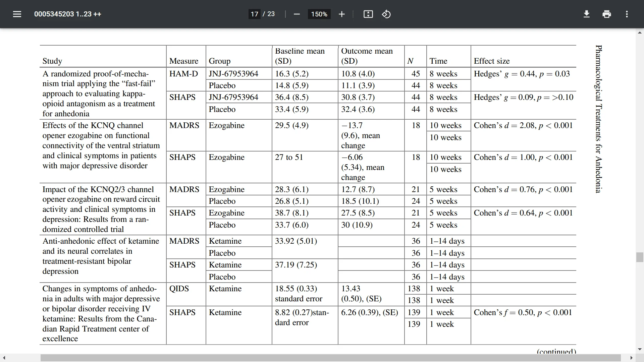Click the 'Outcome mean (SD)' header
644x362 pixels.
coord(367,56)
